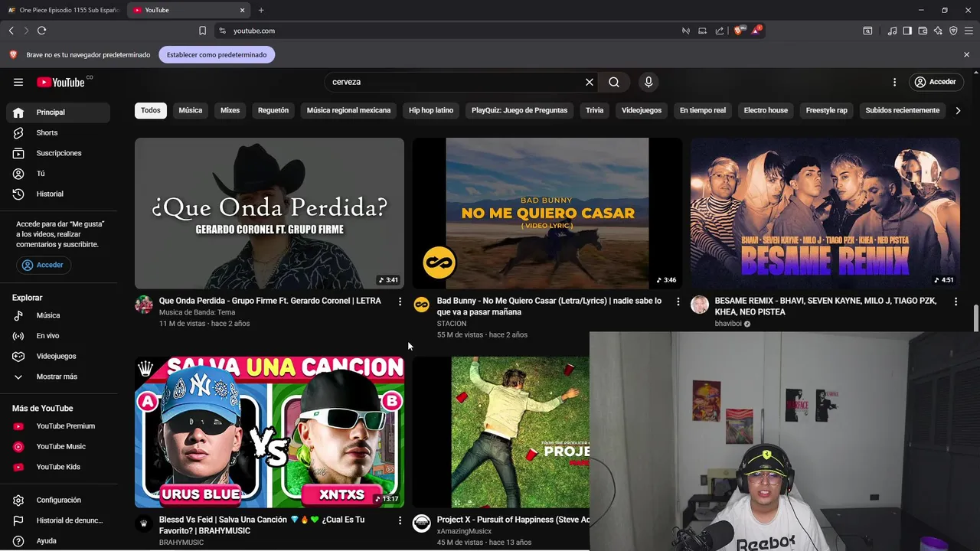Click the Acceder button in the top bar
980x551 pixels.
[x=936, y=82]
